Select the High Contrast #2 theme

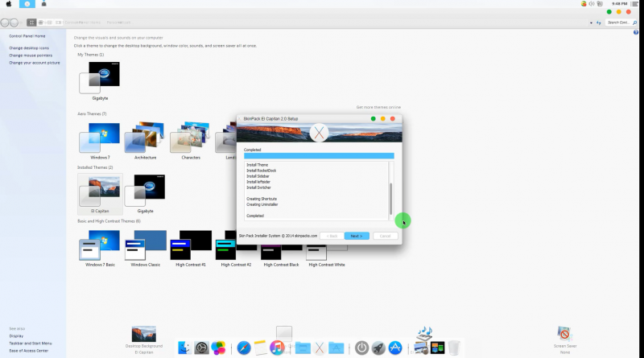(236, 248)
